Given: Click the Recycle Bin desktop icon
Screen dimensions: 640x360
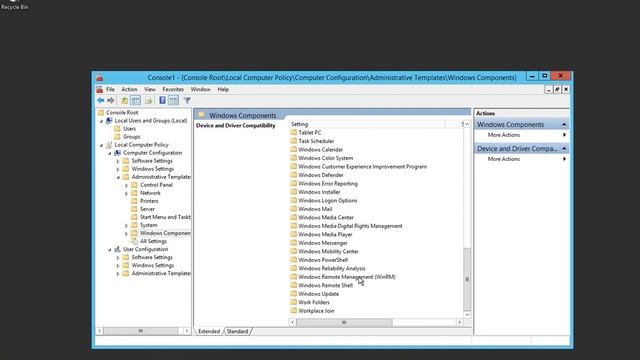Looking at the screenshot, I should click(x=14, y=5).
